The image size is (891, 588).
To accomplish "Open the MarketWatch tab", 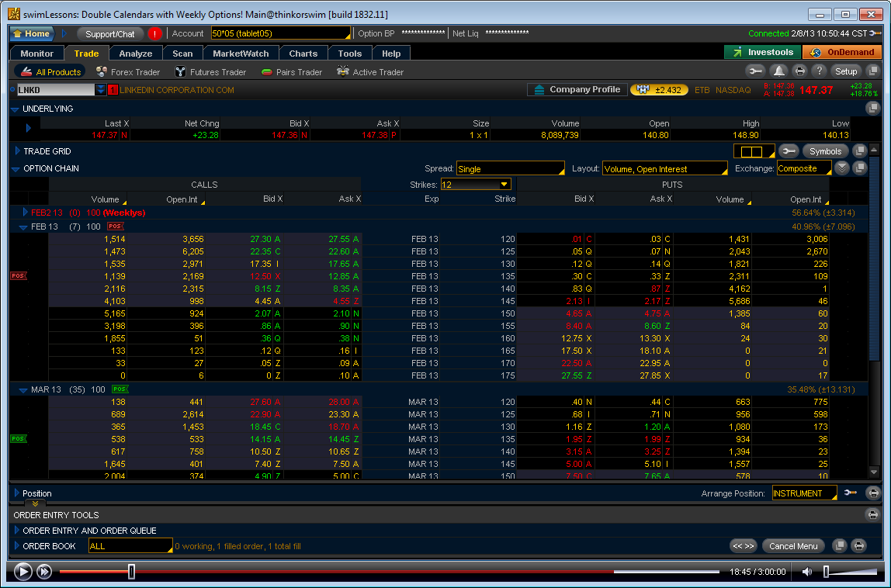I will (241, 54).
